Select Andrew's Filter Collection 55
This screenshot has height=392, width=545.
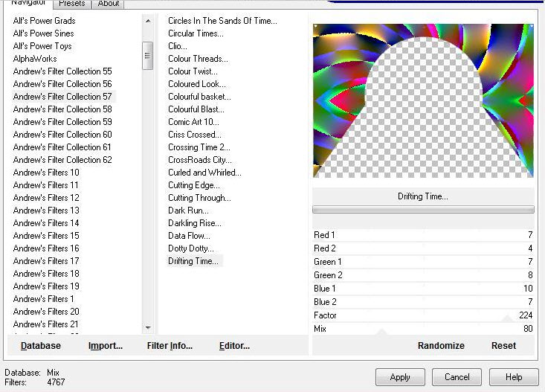pos(62,71)
